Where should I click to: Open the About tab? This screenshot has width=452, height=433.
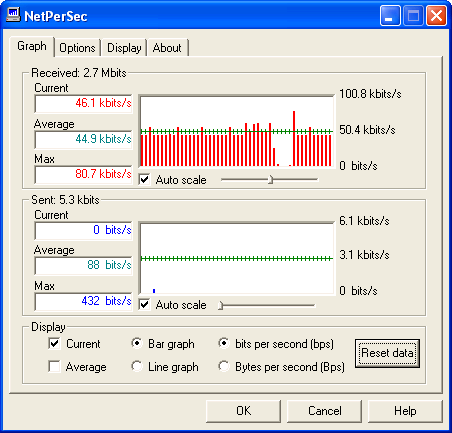pos(167,48)
